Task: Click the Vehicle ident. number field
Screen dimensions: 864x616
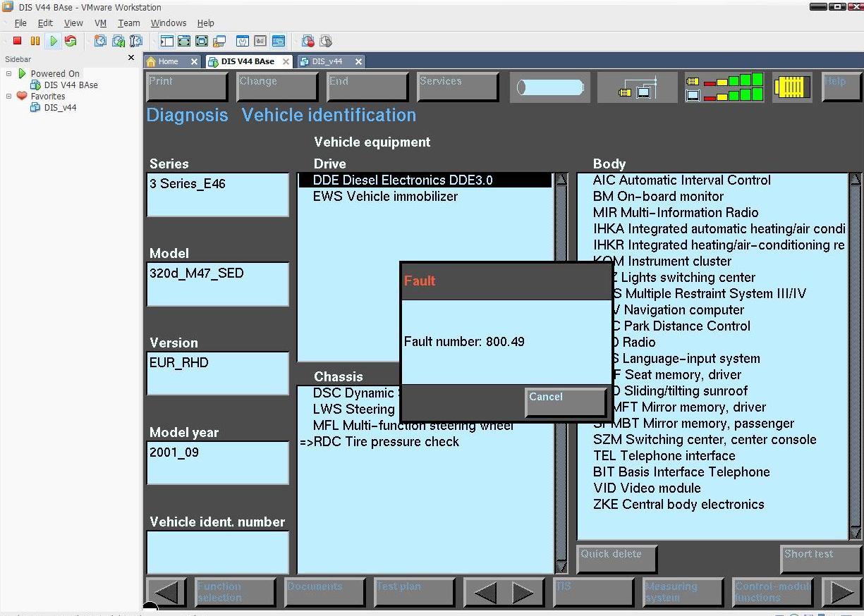Action: [x=218, y=553]
